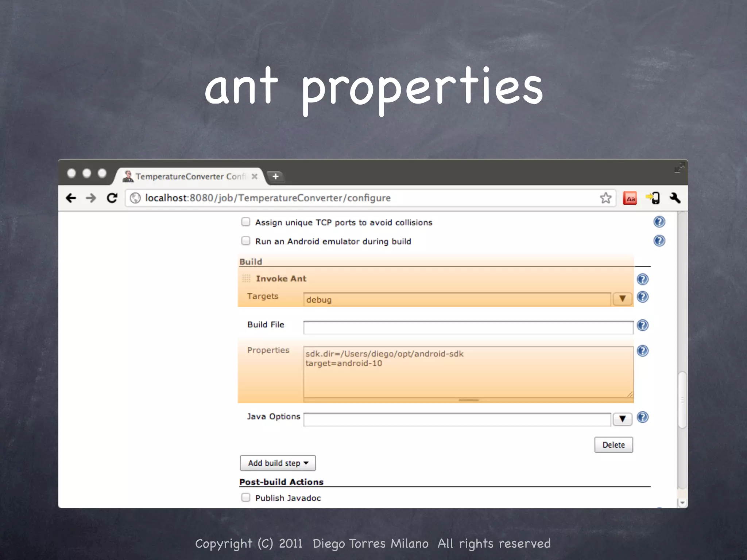Viewport: 747px width, 560px height.
Task: Delete the Invoke Ant build step
Action: point(614,445)
